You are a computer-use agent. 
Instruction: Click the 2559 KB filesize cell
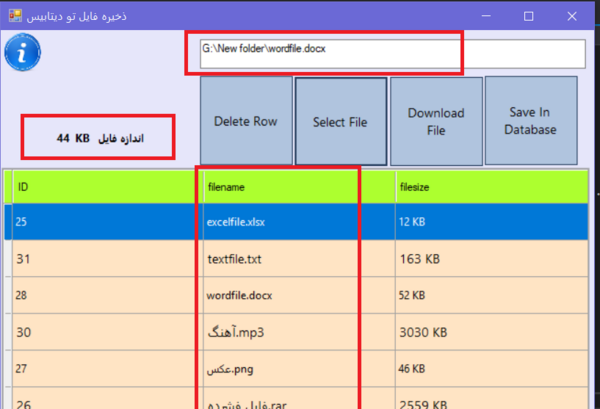492,398
